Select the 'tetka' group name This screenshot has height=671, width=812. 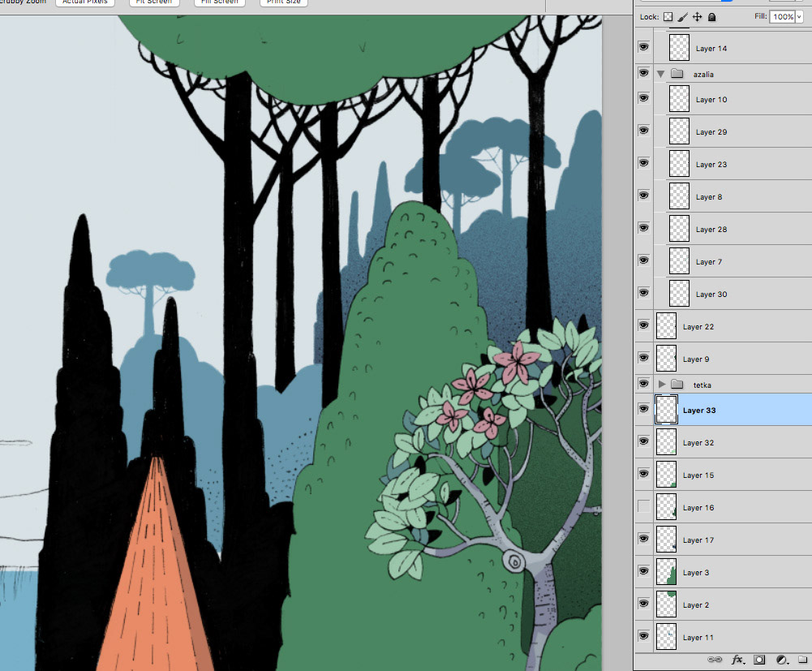pos(702,385)
